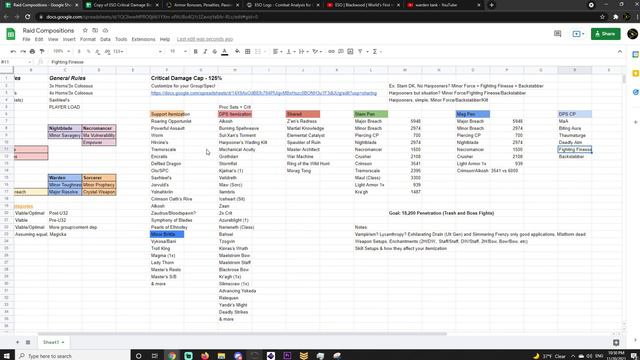The width and height of the screenshot is (640, 360).
Task: Bookmark this page with the star icon
Action: [602, 17]
